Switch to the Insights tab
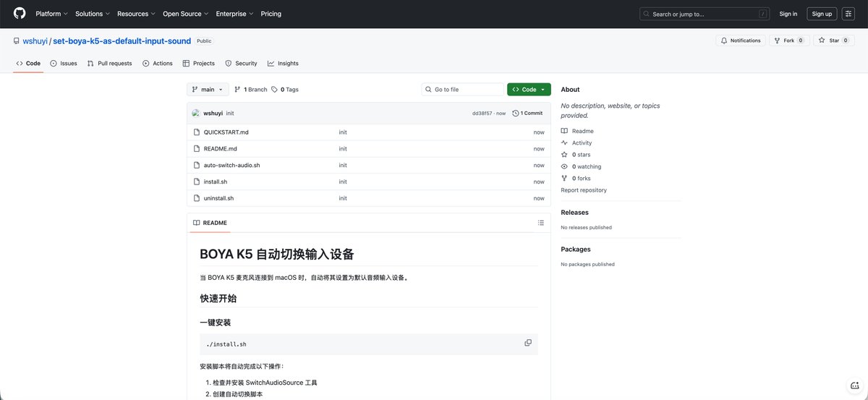 283,63
